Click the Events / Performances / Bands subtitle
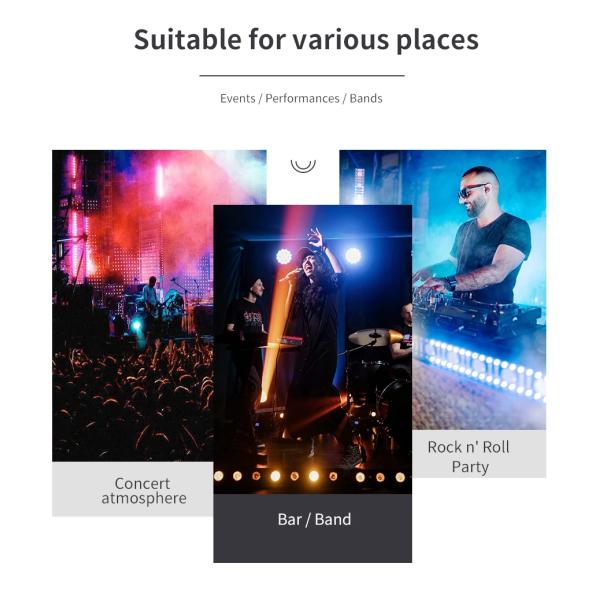The height and width of the screenshot is (600, 600). 301,98
